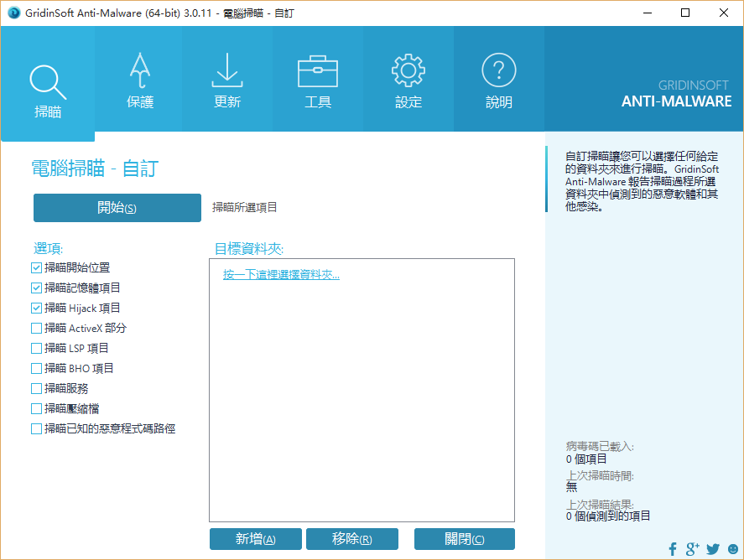Enable 掃瞄壓縮檔 checkbox
Screen dimensions: 744x560
(x=36, y=409)
